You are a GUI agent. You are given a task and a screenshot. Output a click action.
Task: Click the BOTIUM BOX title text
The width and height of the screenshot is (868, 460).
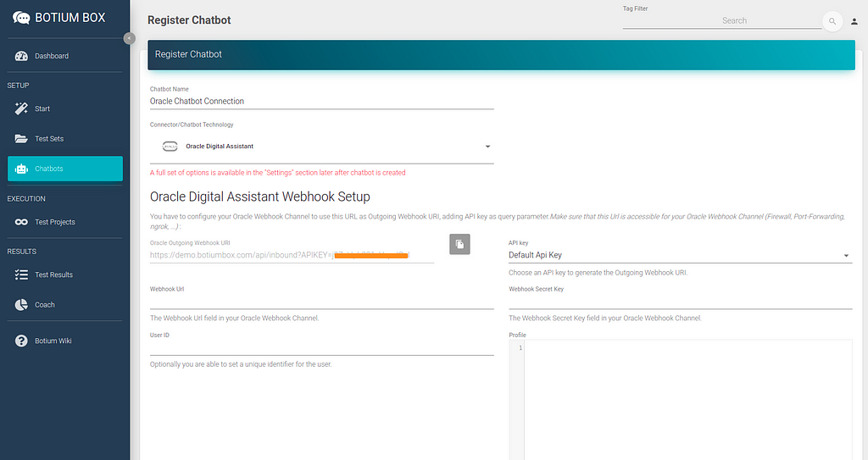click(70, 18)
